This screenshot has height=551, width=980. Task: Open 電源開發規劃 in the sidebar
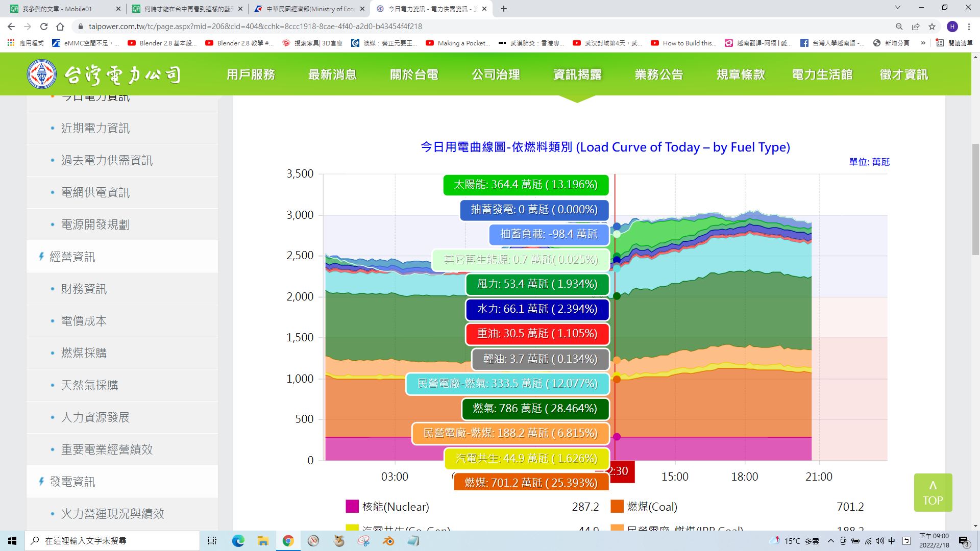pos(122,224)
